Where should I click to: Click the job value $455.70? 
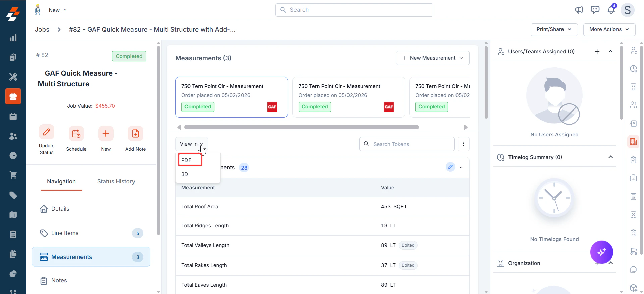point(105,106)
